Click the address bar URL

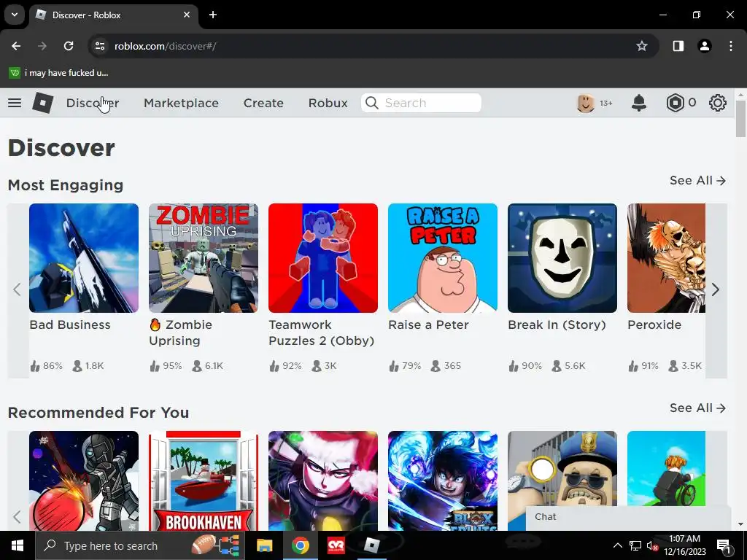[166, 46]
